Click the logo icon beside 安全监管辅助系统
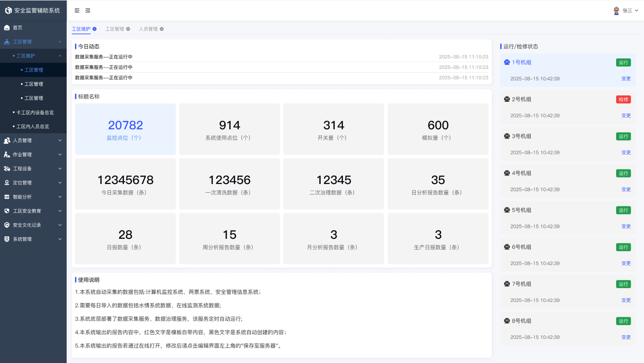This screenshot has height=363, width=644. [8, 10]
